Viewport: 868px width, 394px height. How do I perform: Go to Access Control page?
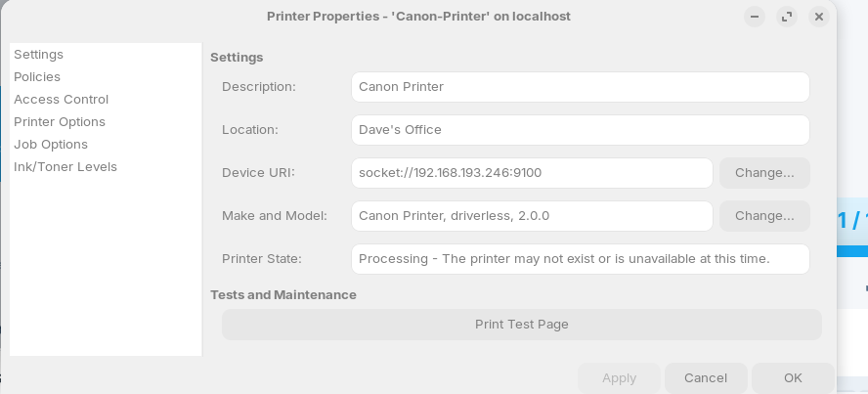61,100
